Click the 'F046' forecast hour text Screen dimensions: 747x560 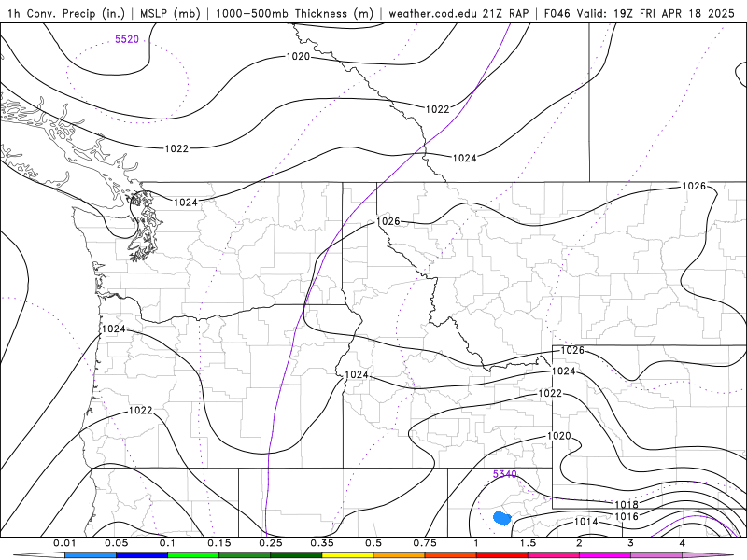pos(557,13)
